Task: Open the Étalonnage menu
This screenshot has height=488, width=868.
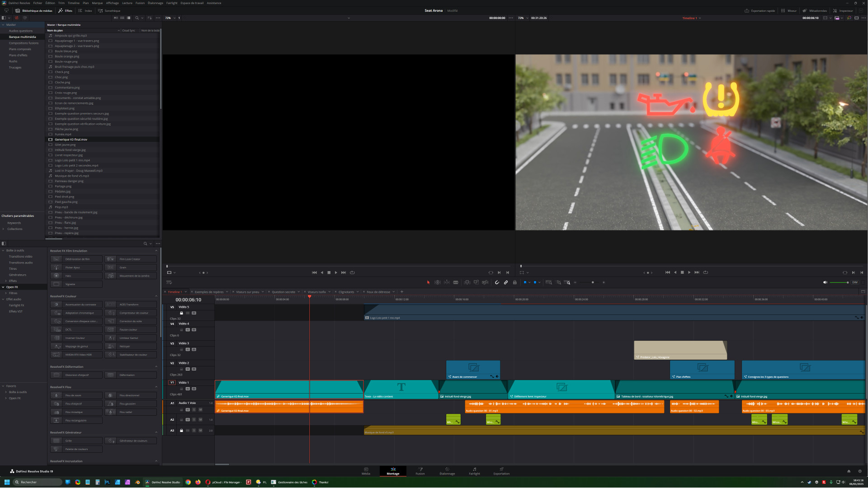Action: pos(155,3)
